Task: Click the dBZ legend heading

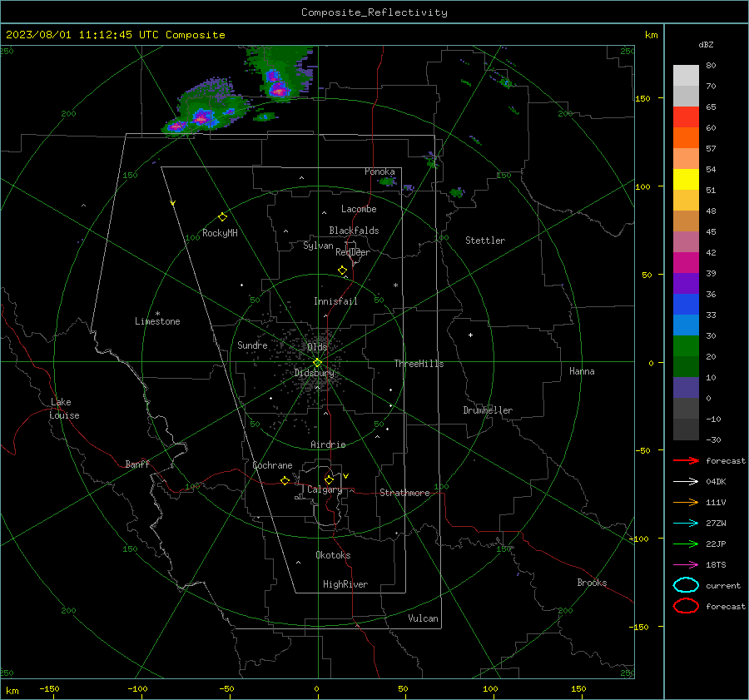Action: (706, 44)
